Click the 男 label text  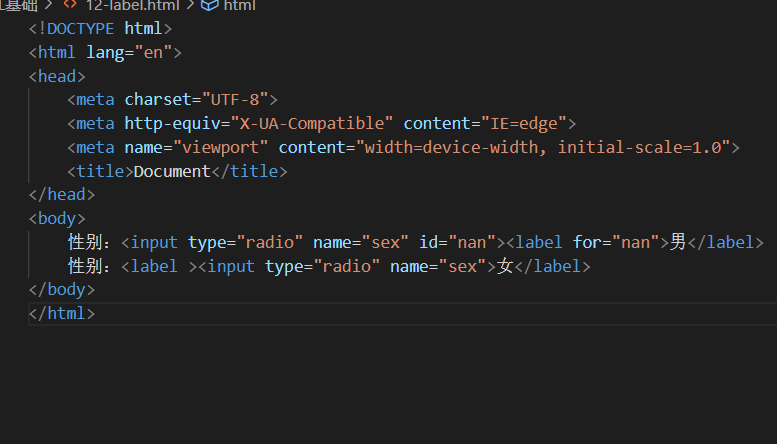pyautogui.click(x=678, y=243)
